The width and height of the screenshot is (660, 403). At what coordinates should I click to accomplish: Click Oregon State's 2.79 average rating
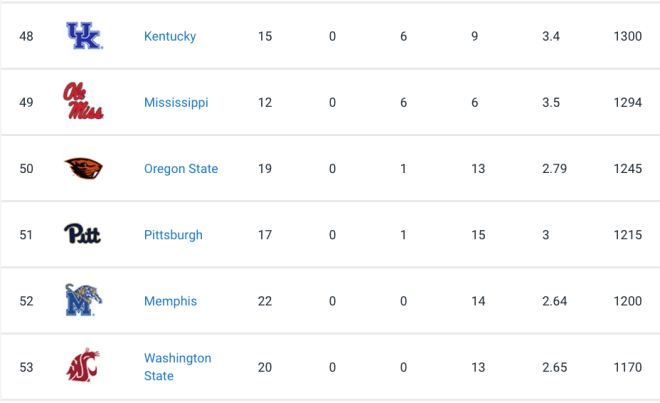click(x=554, y=168)
